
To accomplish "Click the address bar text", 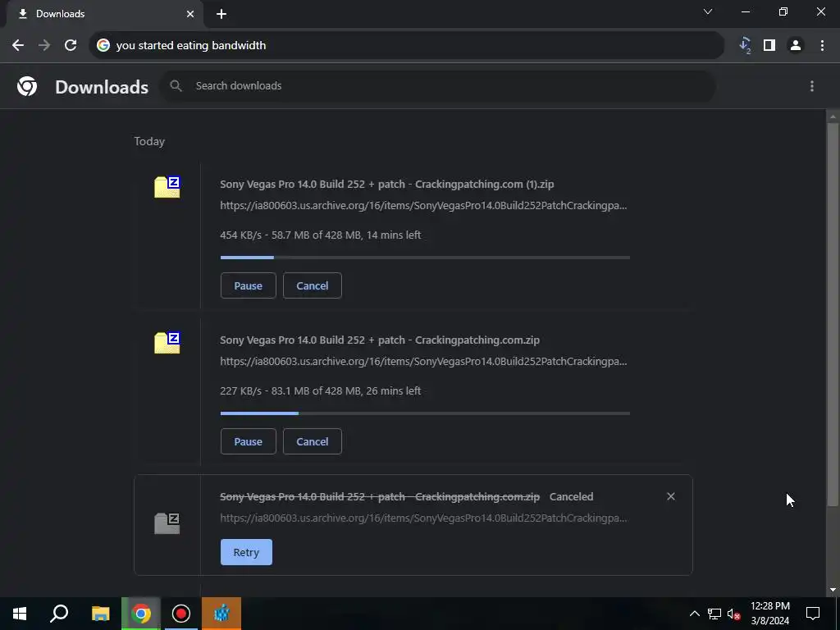I will click(191, 46).
